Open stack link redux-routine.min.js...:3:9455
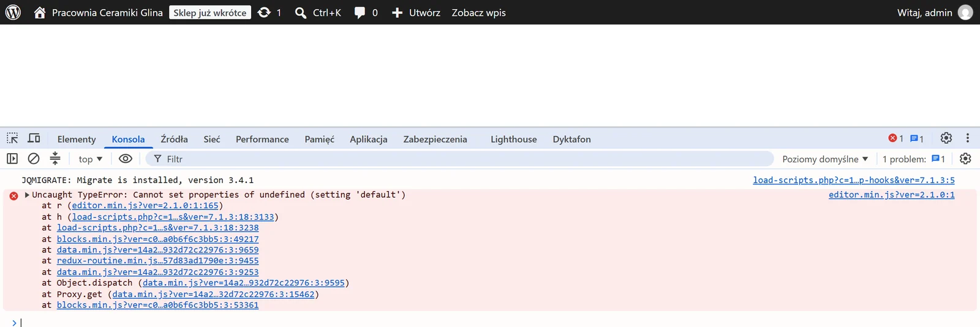The image size is (980, 327). [158, 261]
